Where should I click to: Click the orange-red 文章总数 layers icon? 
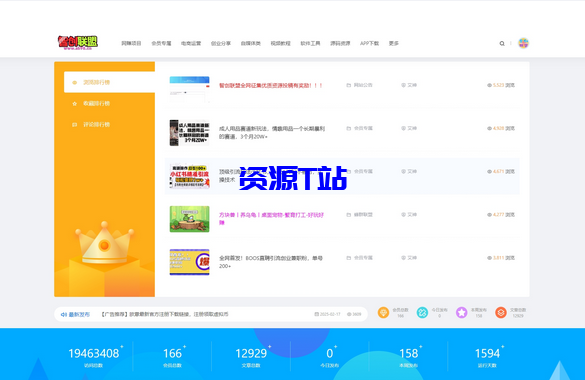click(501, 313)
